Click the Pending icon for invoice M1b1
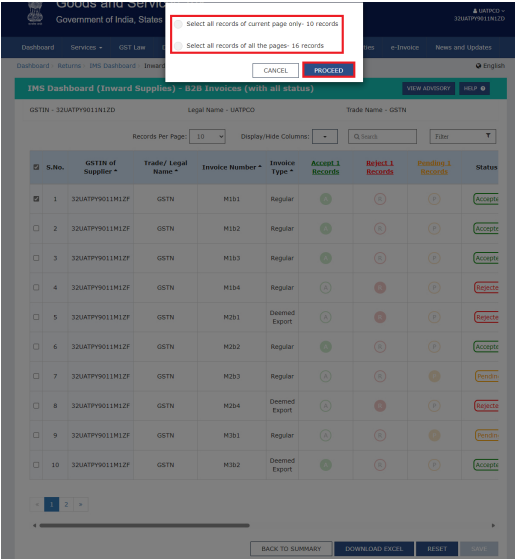 tap(434, 199)
